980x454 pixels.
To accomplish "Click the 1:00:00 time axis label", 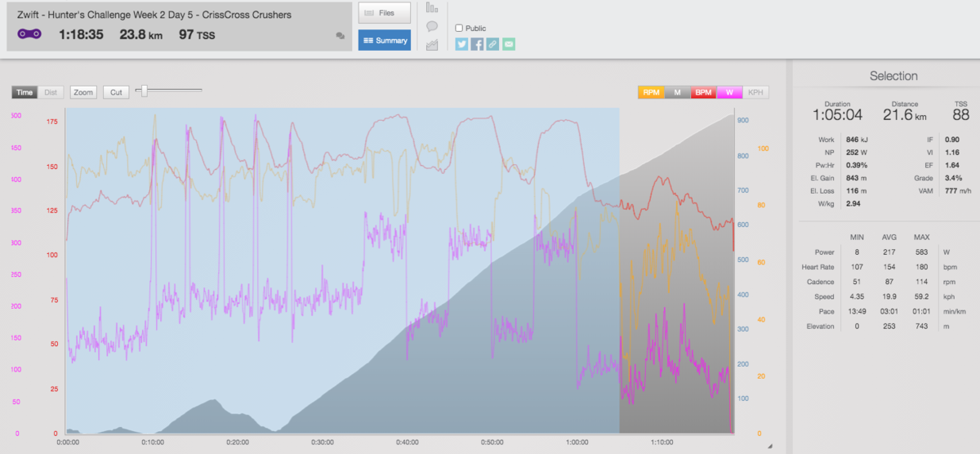I will point(577,443).
